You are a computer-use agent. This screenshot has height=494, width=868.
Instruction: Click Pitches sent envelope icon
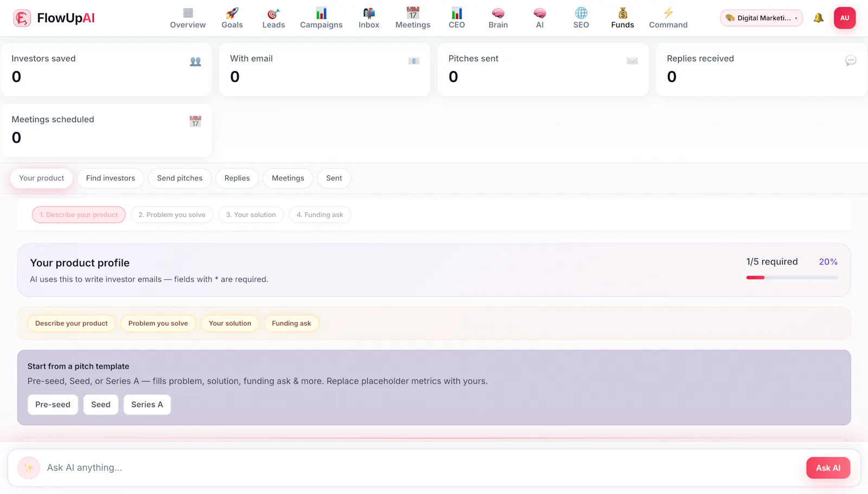[x=632, y=61]
